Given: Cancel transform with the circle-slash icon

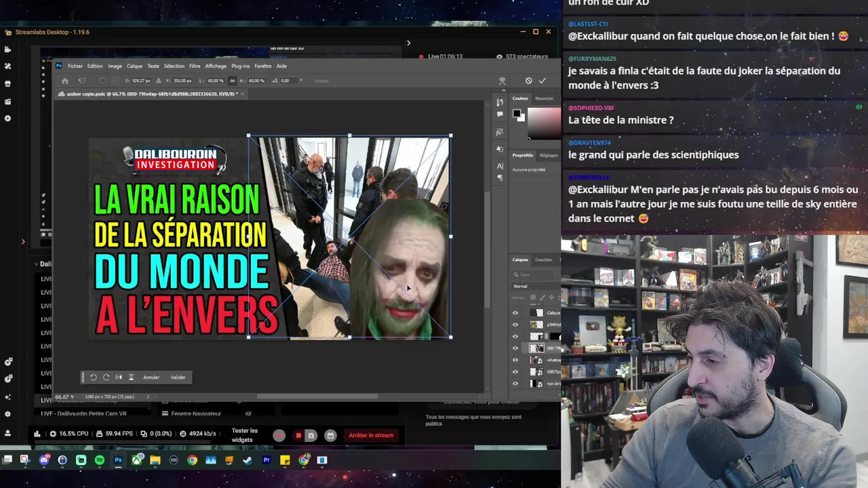Looking at the screenshot, I should click(x=529, y=81).
